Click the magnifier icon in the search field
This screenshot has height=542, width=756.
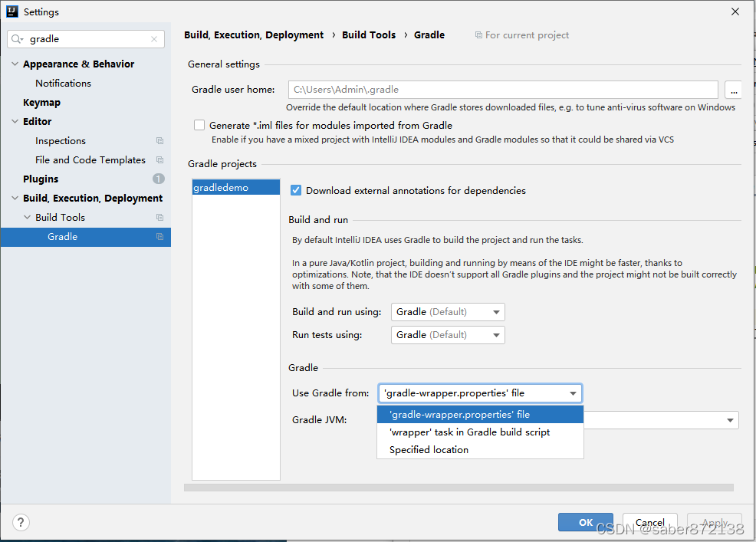pos(17,38)
